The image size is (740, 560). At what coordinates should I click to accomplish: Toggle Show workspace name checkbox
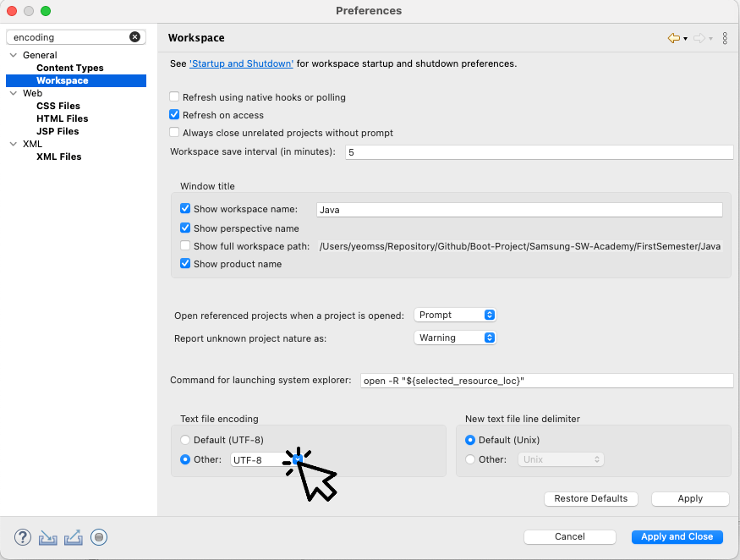tap(185, 209)
